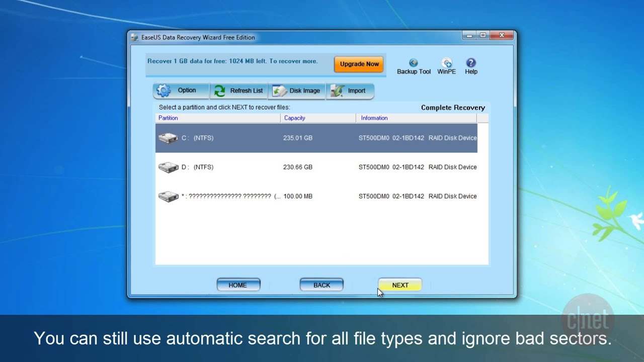The width and height of the screenshot is (644, 362).
Task: Open the Help question mark icon
Action: 471,63
